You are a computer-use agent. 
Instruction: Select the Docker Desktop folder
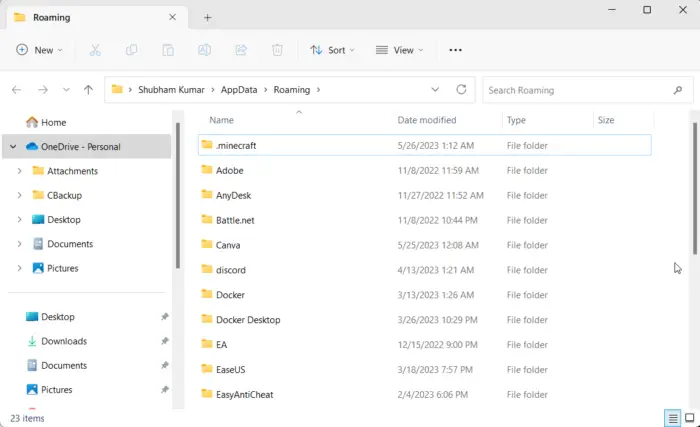[x=425, y=320]
